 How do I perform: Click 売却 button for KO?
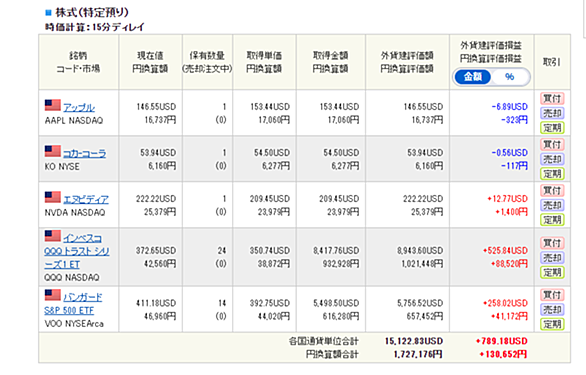tap(552, 159)
